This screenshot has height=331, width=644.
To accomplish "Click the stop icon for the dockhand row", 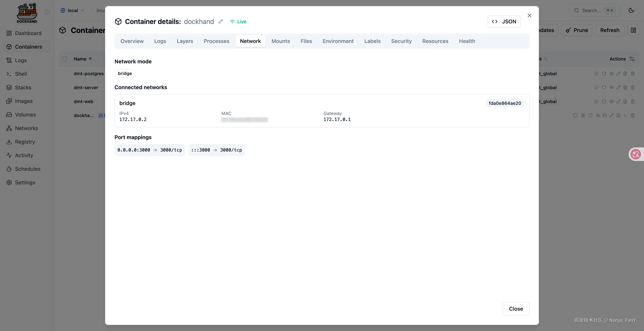I will (x=575, y=115).
